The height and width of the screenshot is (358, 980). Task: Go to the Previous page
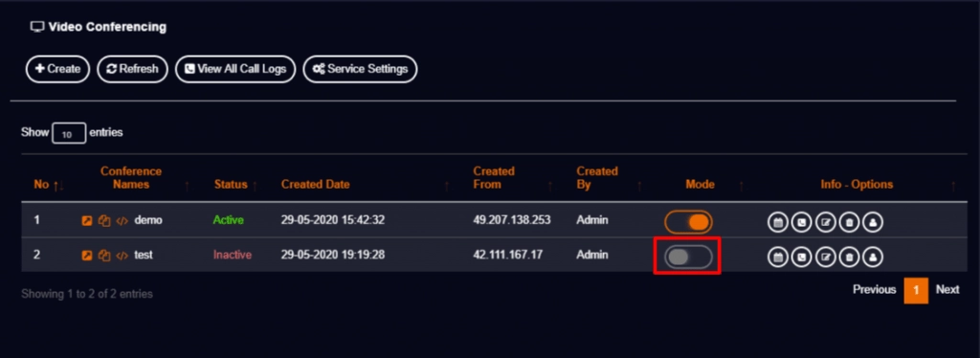[875, 290]
